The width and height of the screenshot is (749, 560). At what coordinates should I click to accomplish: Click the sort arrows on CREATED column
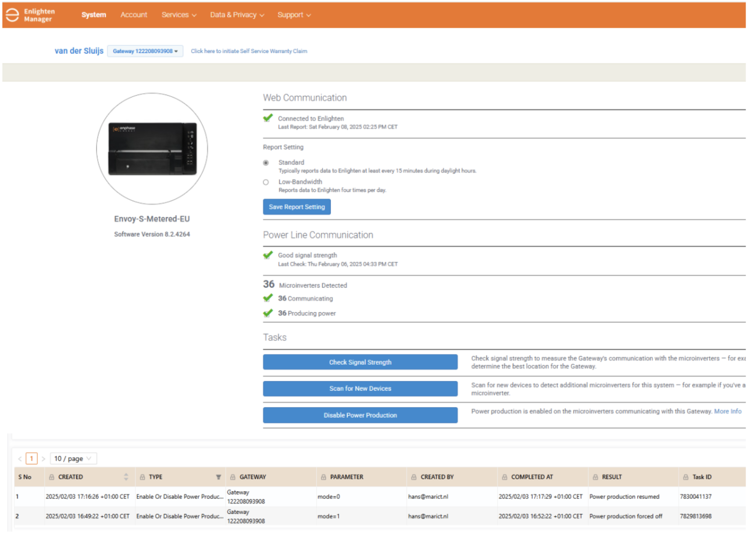pos(126,477)
